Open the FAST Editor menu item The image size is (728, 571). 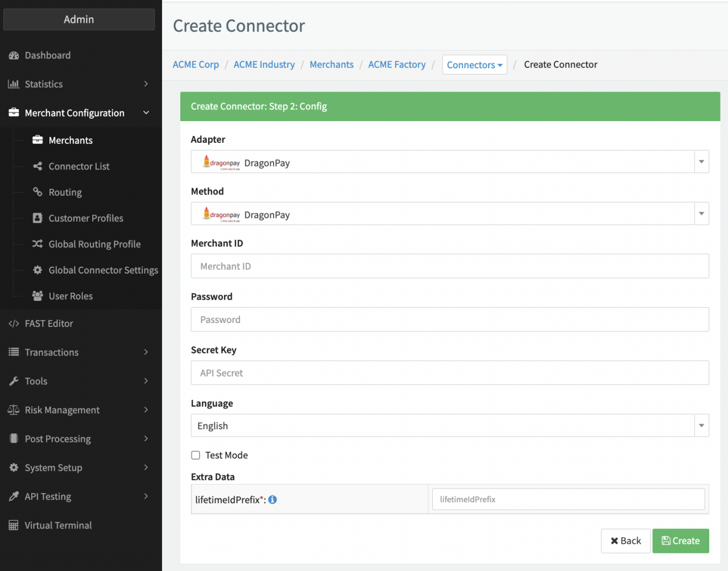49,324
